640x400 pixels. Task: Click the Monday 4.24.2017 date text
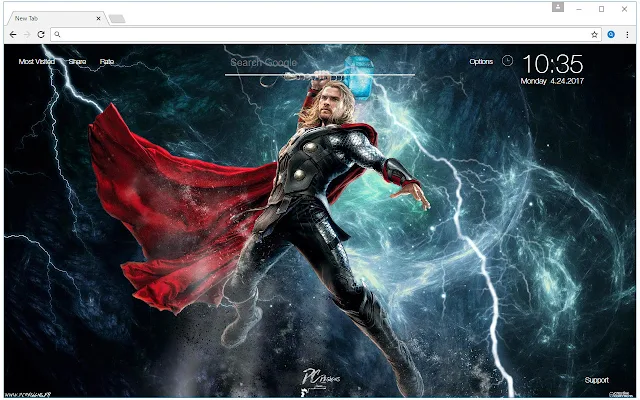pos(552,81)
